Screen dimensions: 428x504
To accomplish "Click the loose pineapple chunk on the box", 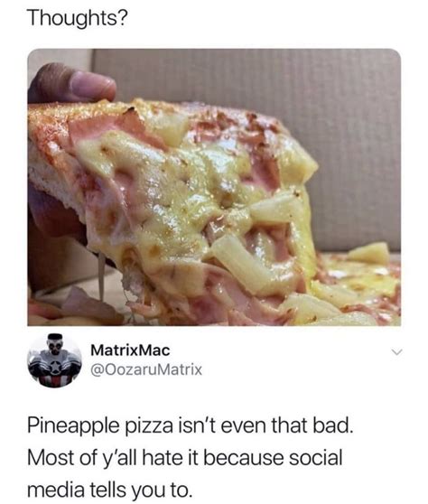I will point(369,252).
